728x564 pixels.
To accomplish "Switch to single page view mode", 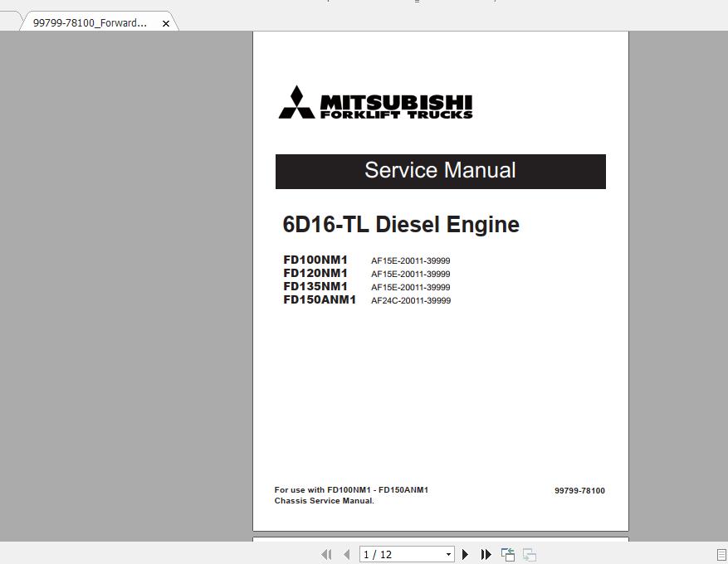I will point(719,554).
